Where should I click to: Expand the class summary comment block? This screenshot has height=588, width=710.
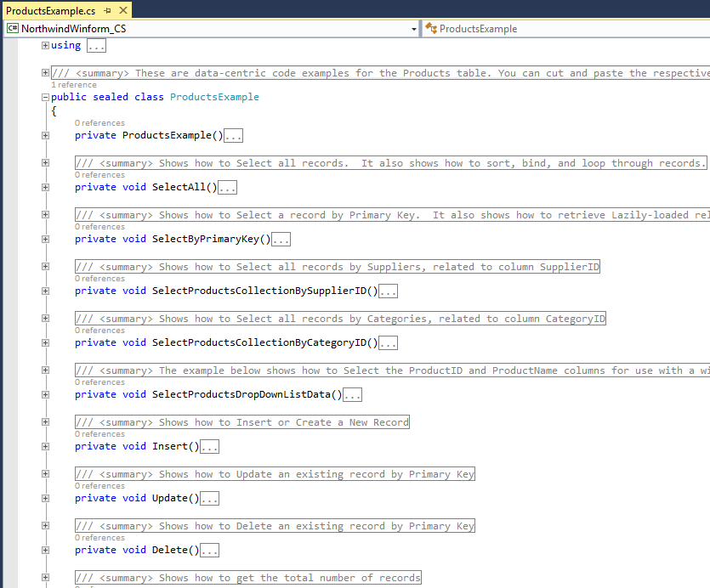click(45, 73)
